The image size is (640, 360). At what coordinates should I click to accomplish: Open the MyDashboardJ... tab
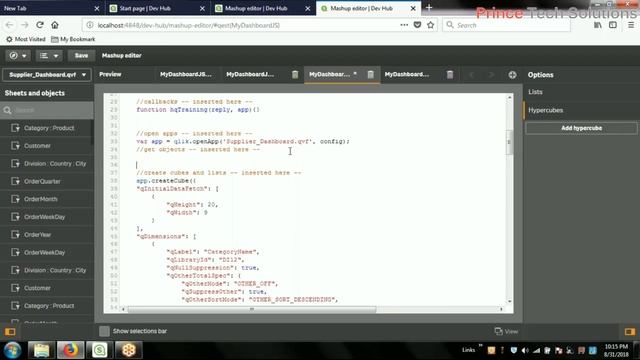pos(250,74)
